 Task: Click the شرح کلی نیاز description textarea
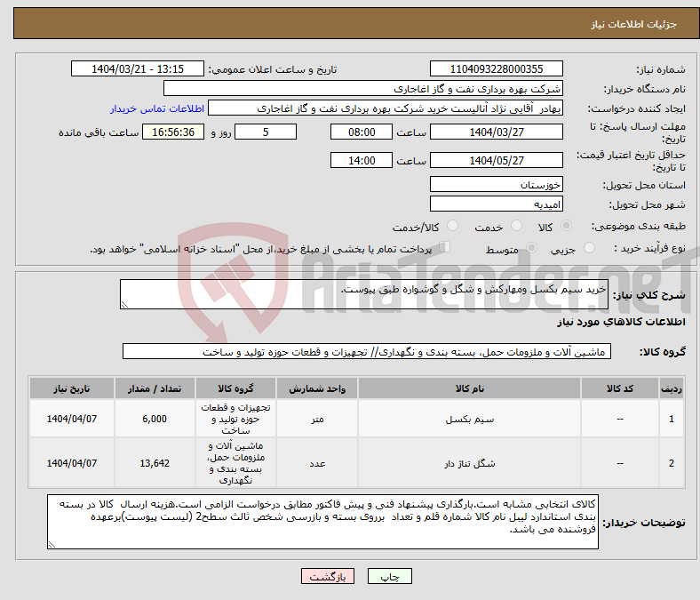tap(364, 294)
